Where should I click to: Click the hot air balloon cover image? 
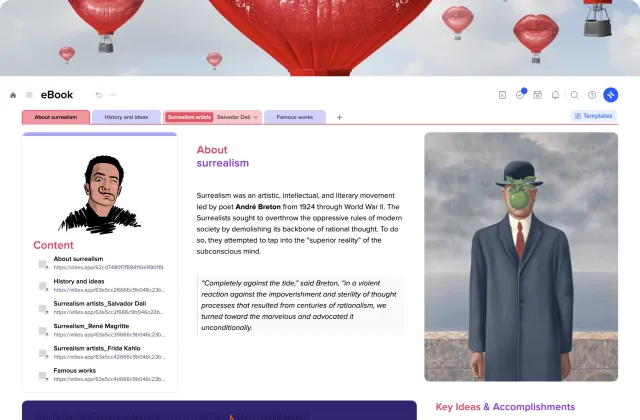click(x=320, y=38)
